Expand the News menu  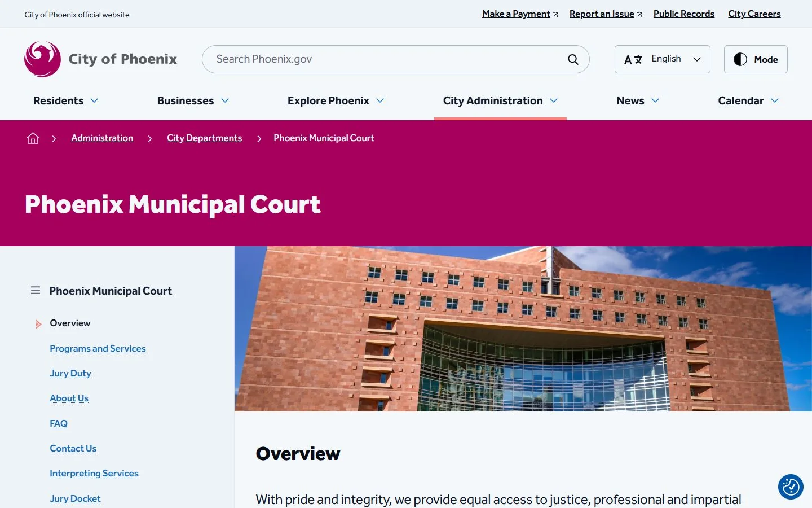638,100
